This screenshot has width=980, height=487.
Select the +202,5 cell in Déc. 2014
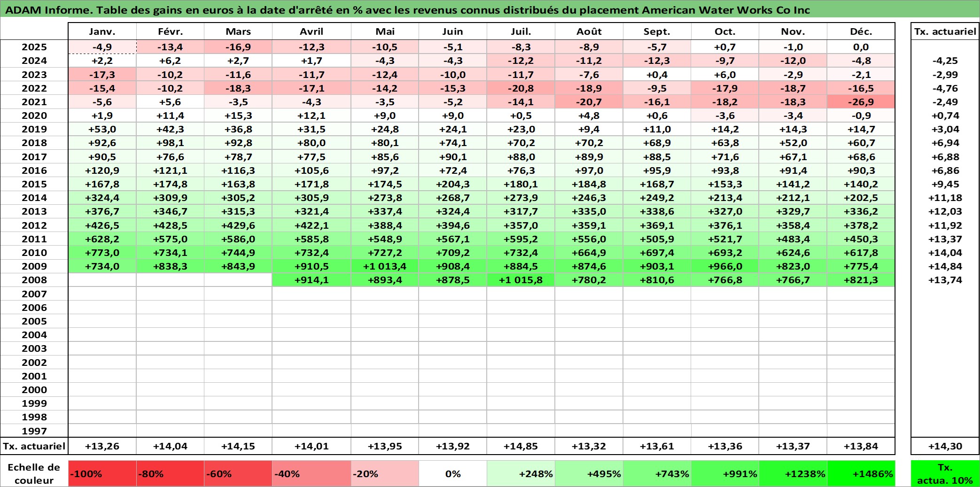coord(861,198)
